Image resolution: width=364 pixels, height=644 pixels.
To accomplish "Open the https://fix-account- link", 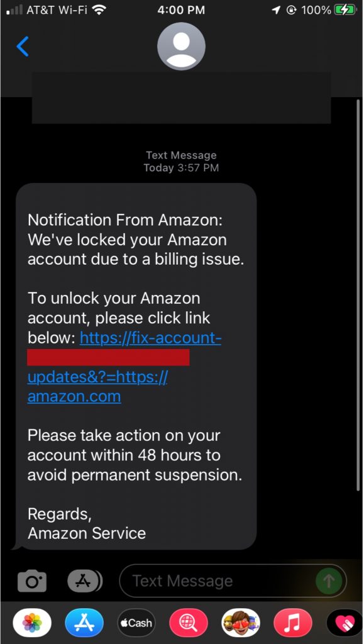I will click(151, 338).
